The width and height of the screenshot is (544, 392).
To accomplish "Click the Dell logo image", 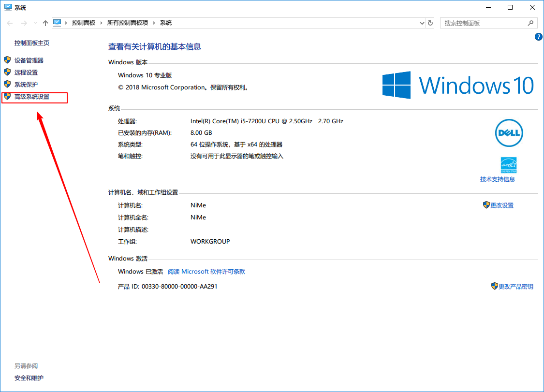I will (x=509, y=132).
